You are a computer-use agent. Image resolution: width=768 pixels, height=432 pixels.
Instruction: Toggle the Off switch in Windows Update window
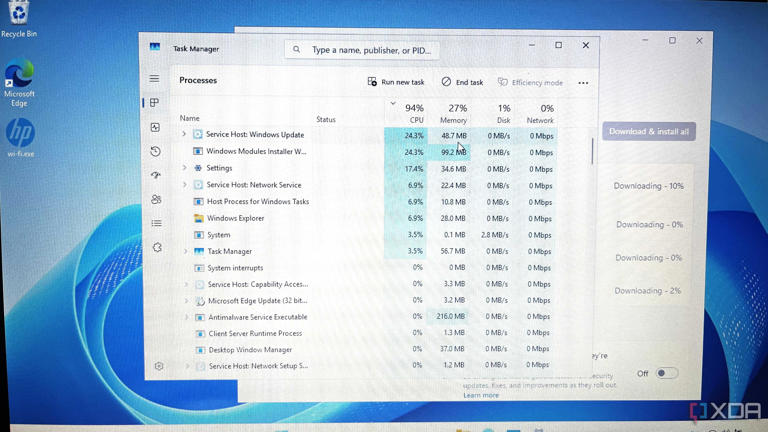[x=666, y=373]
